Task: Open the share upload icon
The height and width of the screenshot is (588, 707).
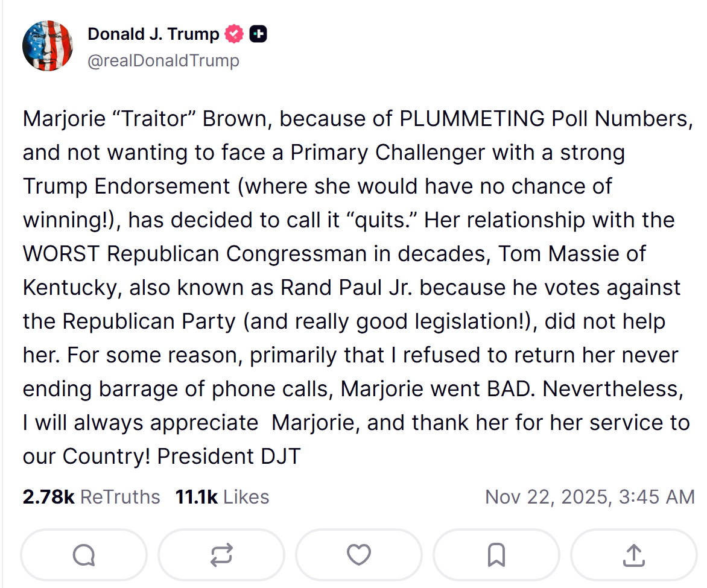Action: tap(633, 555)
